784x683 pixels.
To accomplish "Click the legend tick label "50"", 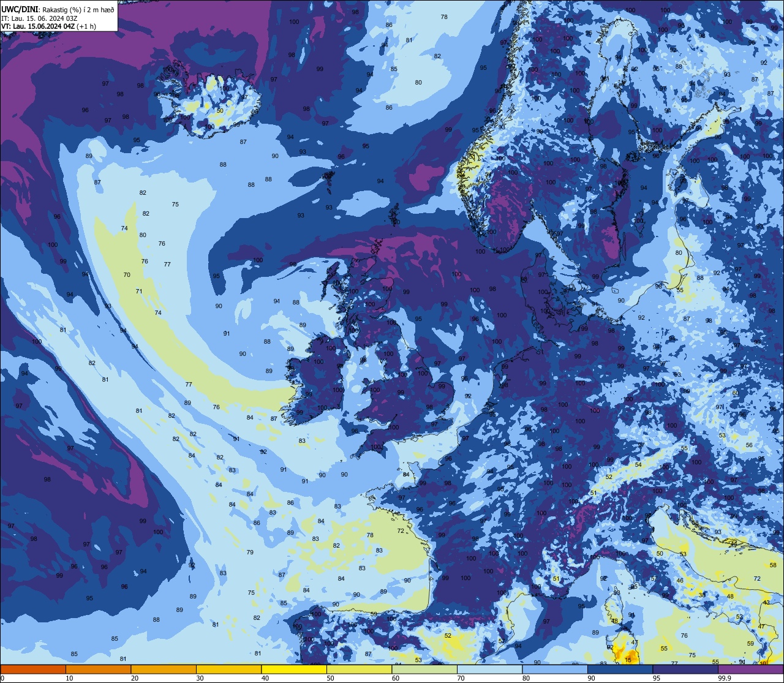I will 330,678.
